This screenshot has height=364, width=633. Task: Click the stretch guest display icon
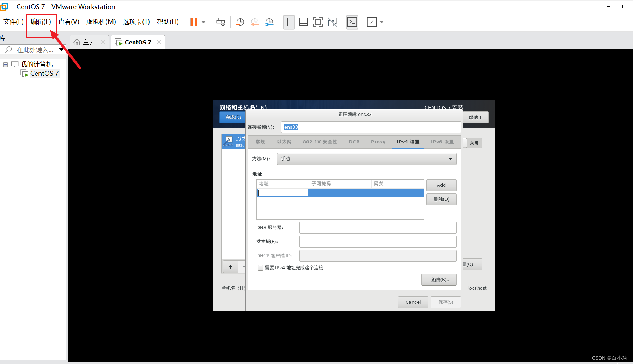coord(372,22)
